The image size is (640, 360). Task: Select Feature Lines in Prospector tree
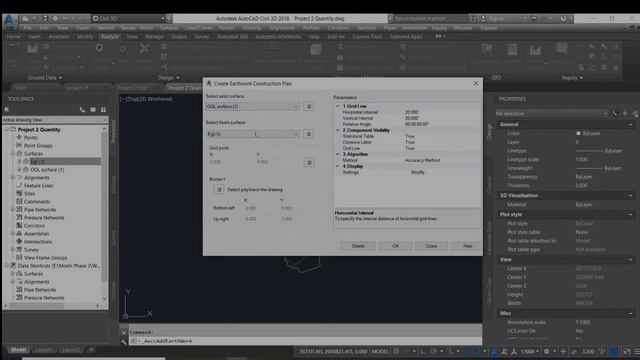click(38, 186)
